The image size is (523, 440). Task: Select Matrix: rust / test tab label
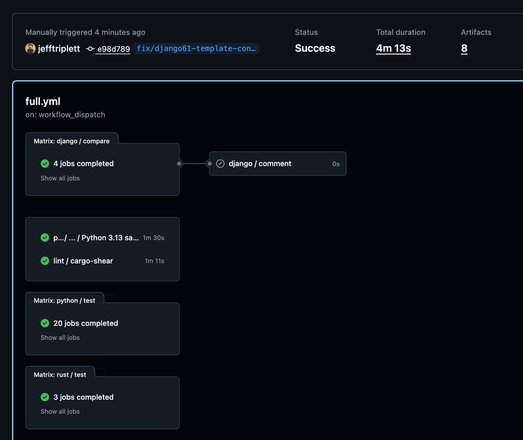(60, 375)
